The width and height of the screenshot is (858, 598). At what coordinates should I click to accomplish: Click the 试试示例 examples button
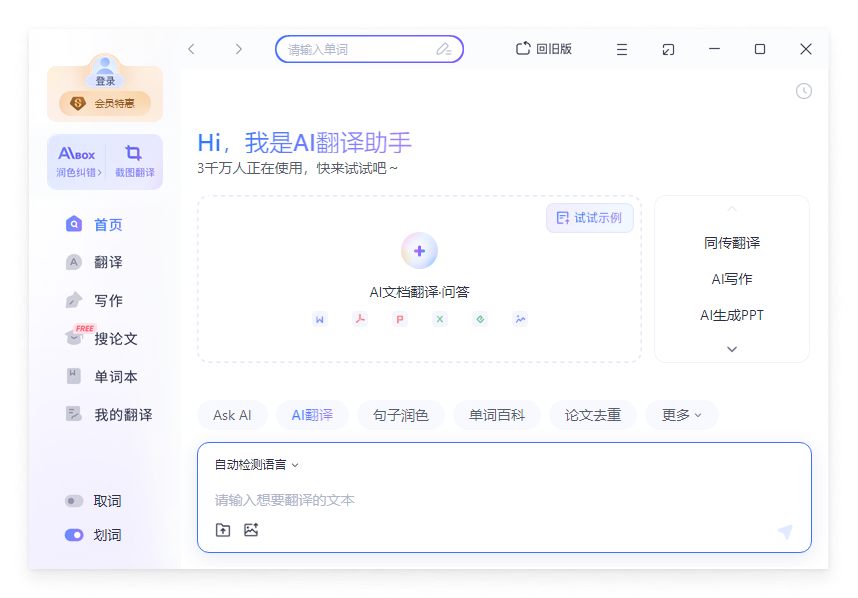coord(590,217)
